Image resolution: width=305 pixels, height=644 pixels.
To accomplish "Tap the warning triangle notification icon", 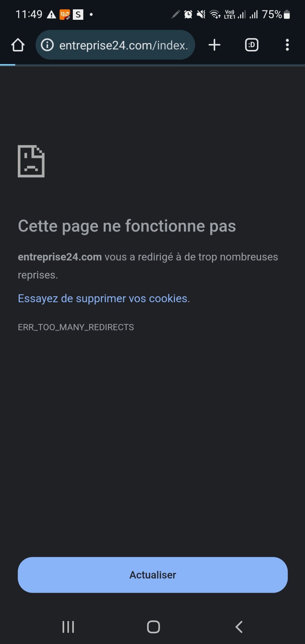I will [51, 14].
